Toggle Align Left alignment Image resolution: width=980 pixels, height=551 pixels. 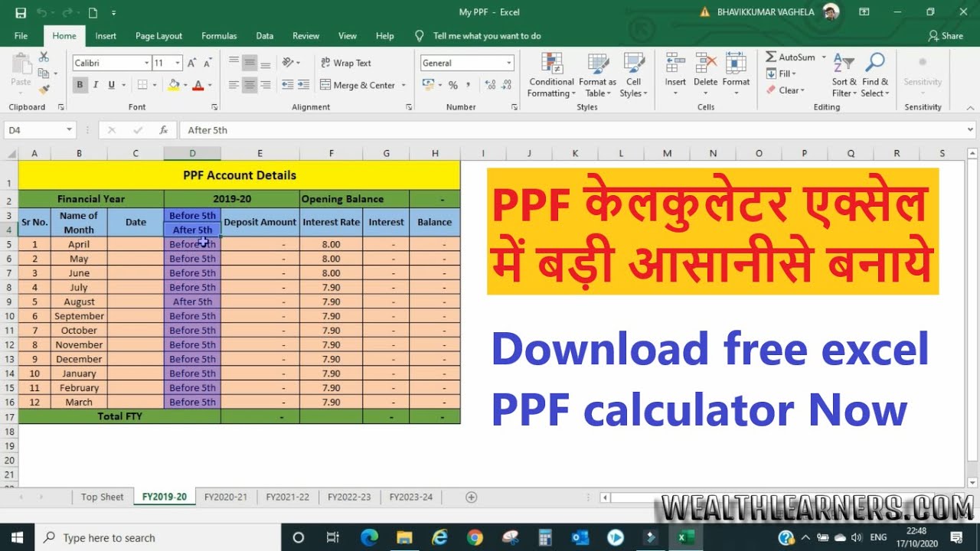click(234, 85)
